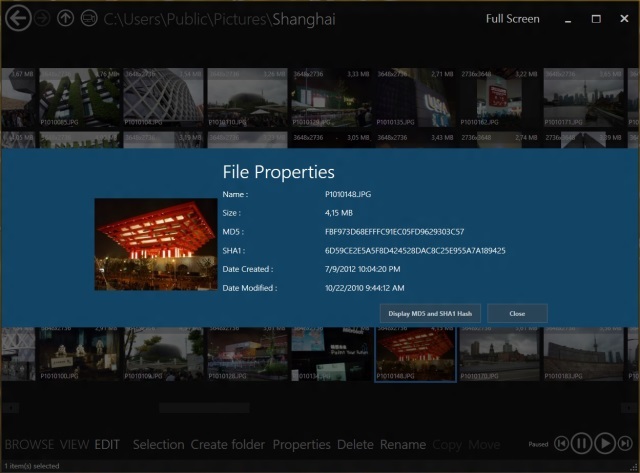
Task: Choose the Selection command
Action: [158, 444]
